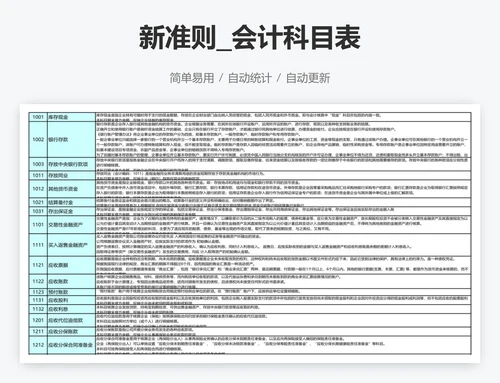Select code cell 1132
Image resolution: width=500 pixels, height=383 pixels.
pos(38,309)
